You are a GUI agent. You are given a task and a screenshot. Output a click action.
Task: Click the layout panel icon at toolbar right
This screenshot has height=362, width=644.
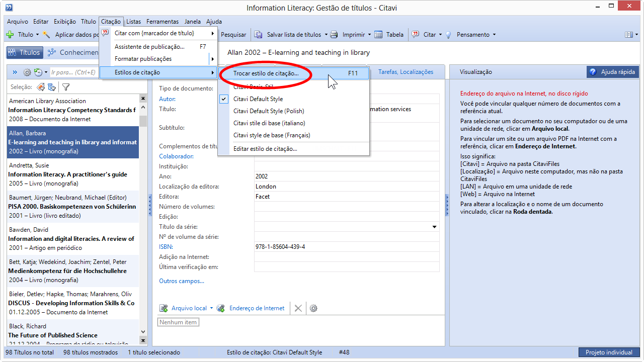(x=628, y=35)
